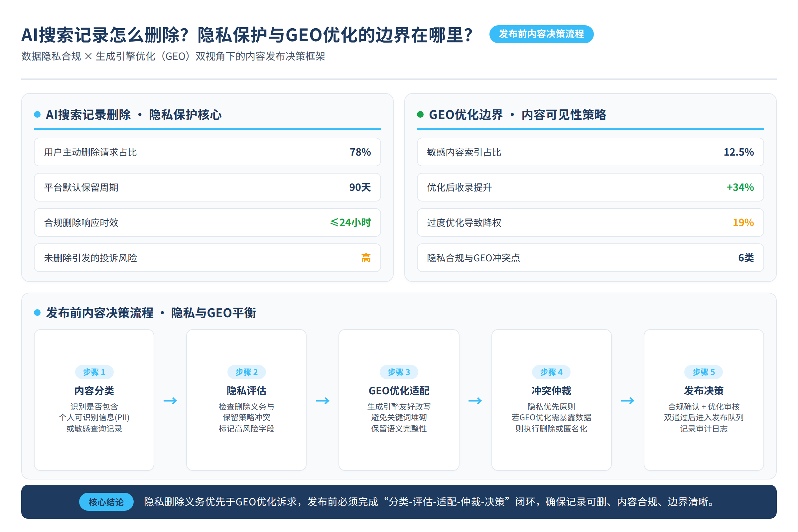
Task: Click the arrow between GEO优化适配 and 冲突仲裁
Action: (x=475, y=401)
